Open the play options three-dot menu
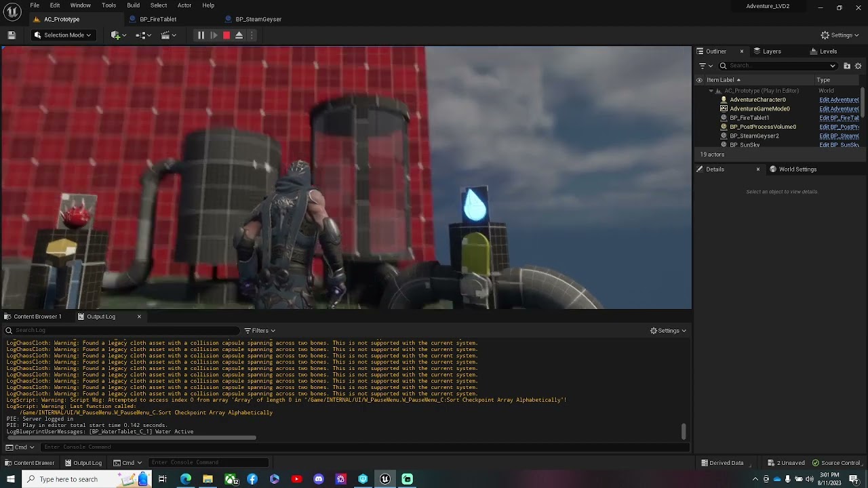This screenshot has height=488, width=868. [x=252, y=35]
